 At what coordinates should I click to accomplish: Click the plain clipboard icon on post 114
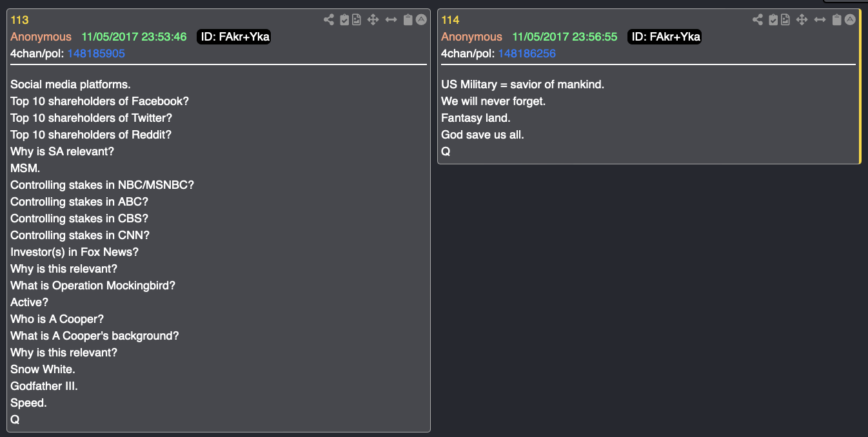[836, 20]
